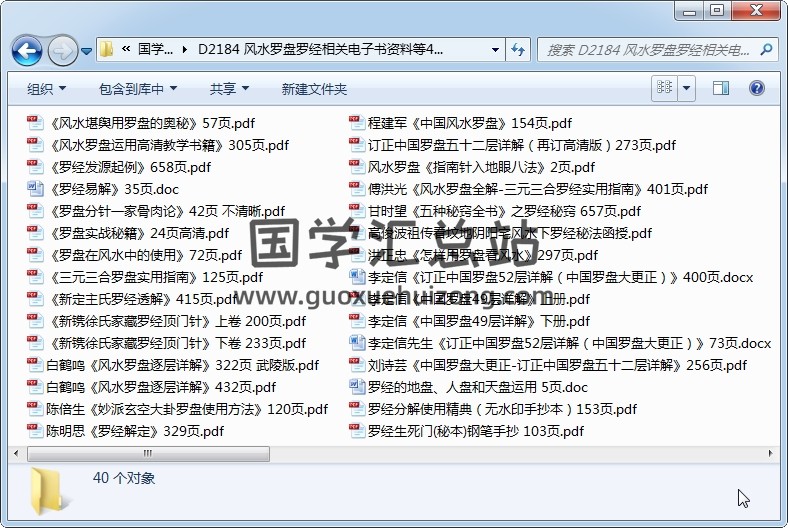The image size is (788, 528).
Task: Open the help question mark icon
Action: click(756, 88)
